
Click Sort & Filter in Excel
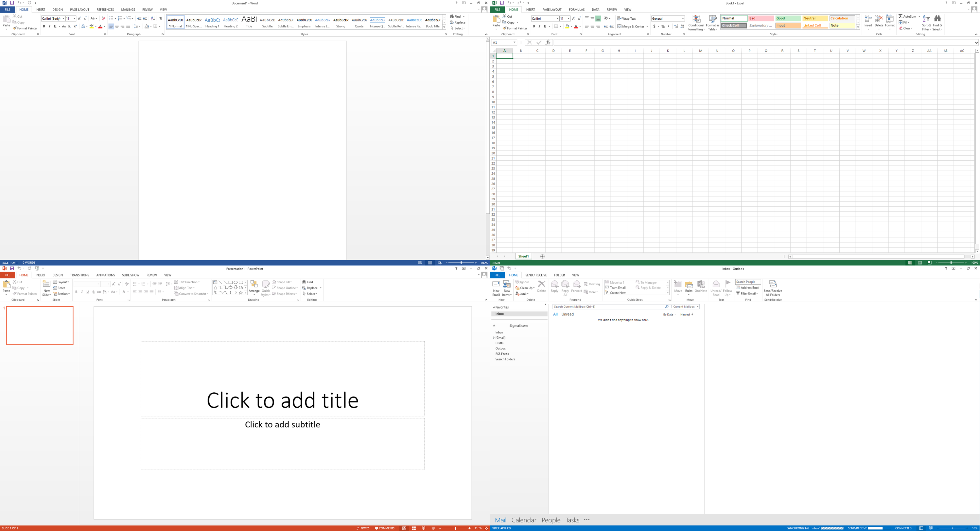(926, 23)
